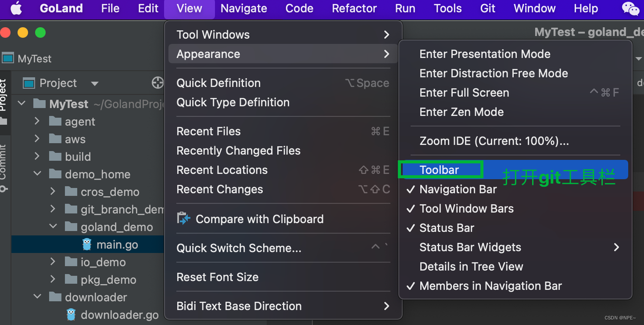Image resolution: width=644 pixels, height=325 pixels.
Task: Disable the Status Bar option
Action: point(447,228)
